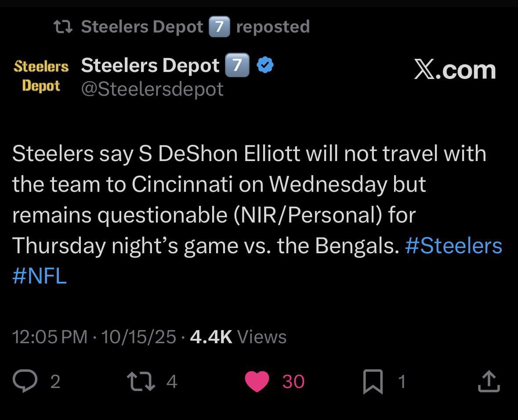Open the #NFL hashtag link
Viewport: 518px width, 420px height.
coord(39,276)
